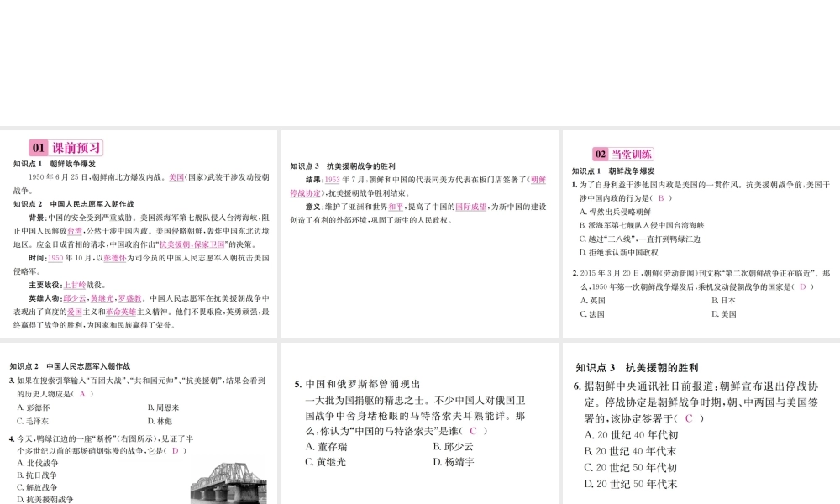The height and width of the screenshot is (504, 840).
Task: Open the slide thumbnail about 知识点3 抗美援朝战争的胜利
Action: pyautogui.click(x=419, y=234)
